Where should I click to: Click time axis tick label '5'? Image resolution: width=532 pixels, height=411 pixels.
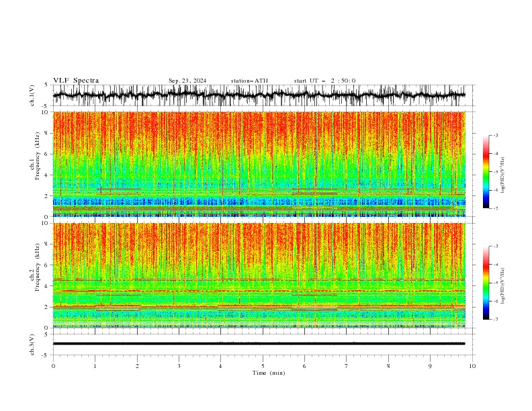coord(263,366)
